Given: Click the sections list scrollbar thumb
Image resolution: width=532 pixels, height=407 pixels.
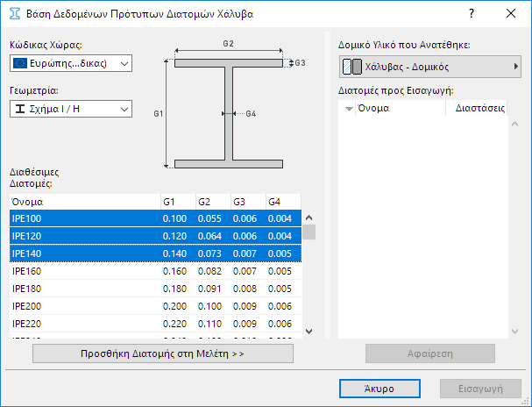Looking at the screenshot, I should pyautogui.click(x=309, y=232).
